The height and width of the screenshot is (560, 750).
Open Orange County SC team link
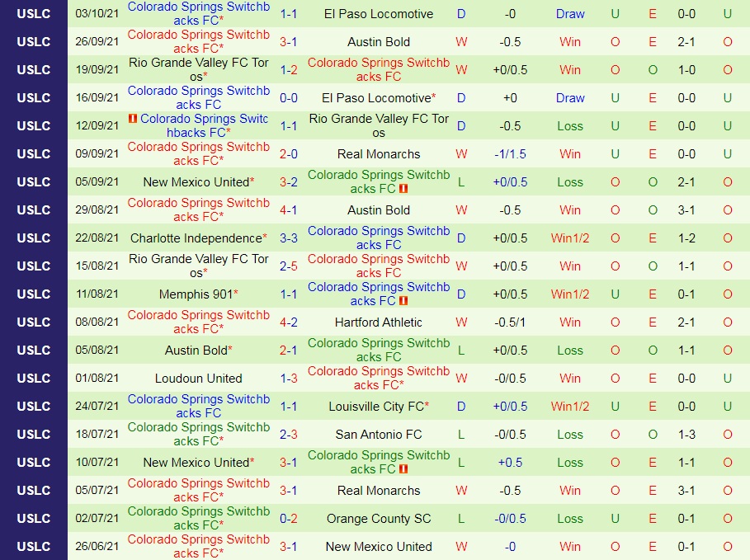tap(379, 519)
